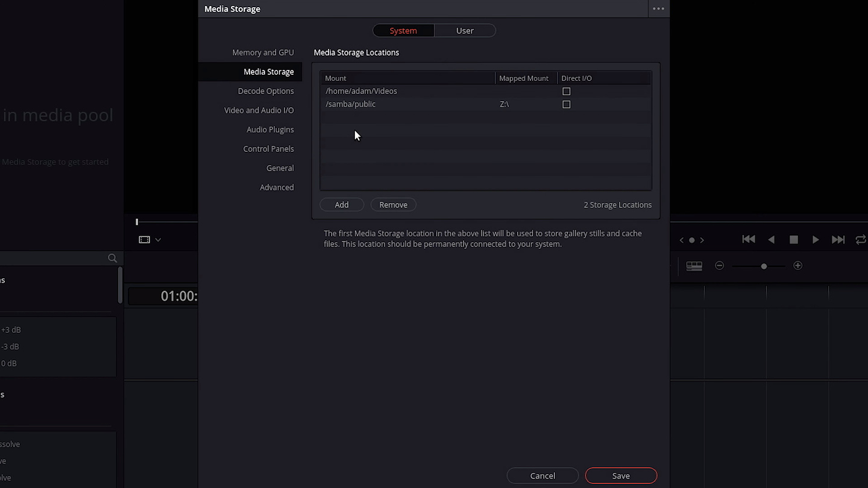Click Save to apply preferences
Image resolution: width=868 pixels, height=488 pixels.
[620, 476]
